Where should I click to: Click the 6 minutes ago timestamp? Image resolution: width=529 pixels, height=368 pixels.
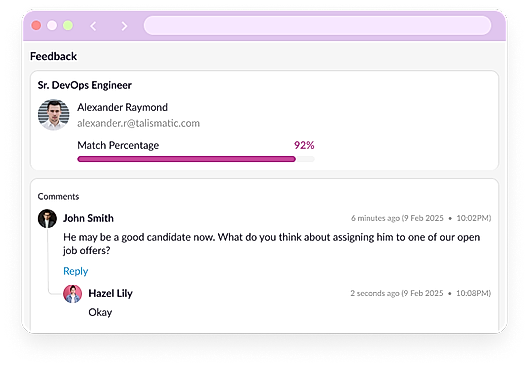(421, 218)
